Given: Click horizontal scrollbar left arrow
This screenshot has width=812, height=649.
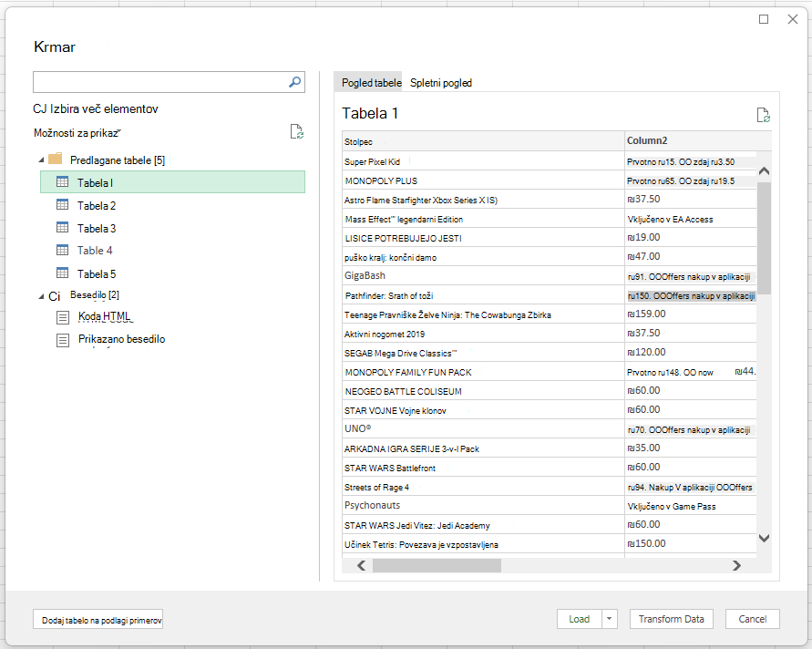Looking at the screenshot, I should (362, 566).
